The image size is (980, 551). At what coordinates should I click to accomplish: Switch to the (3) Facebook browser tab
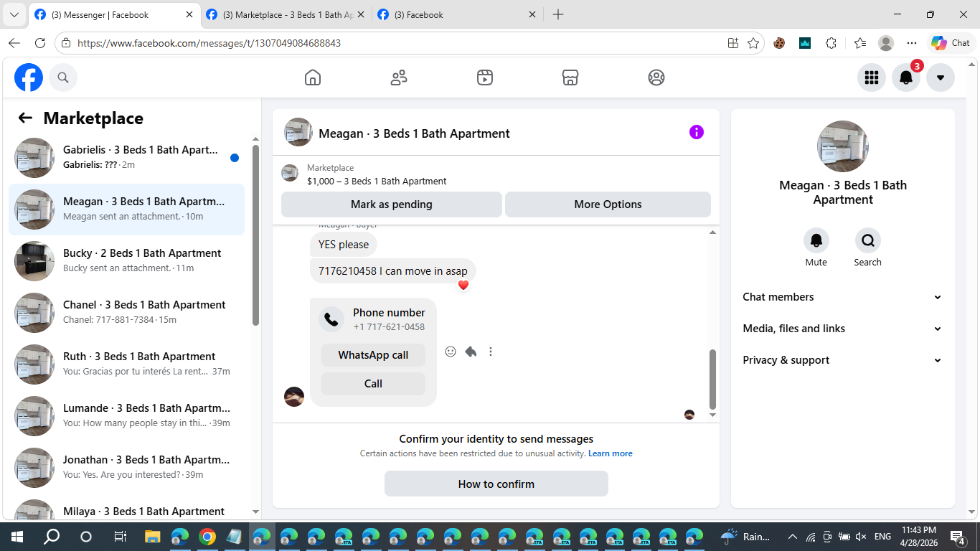pyautogui.click(x=456, y=14)
